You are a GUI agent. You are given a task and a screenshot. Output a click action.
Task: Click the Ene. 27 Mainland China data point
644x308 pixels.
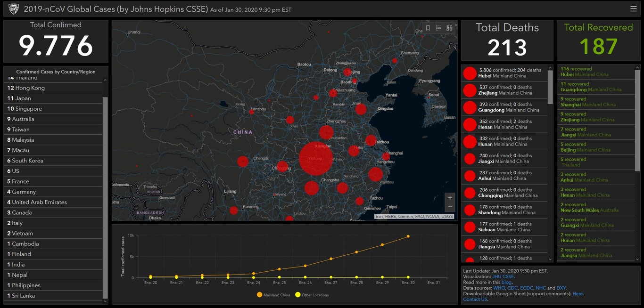coord(331,259)
